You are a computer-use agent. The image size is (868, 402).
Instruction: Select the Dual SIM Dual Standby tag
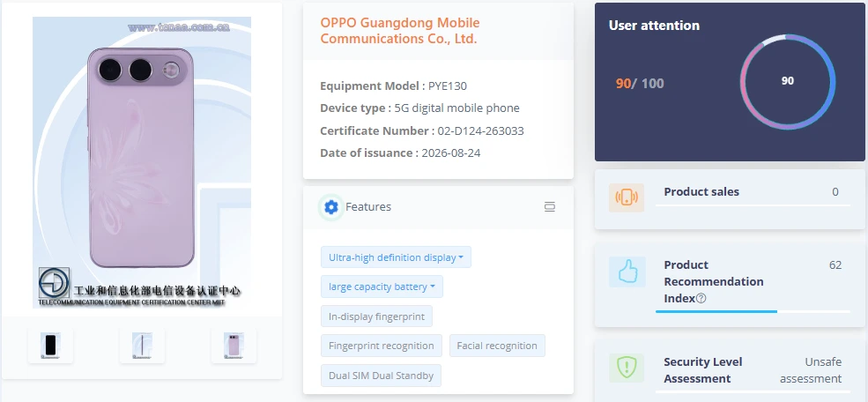[381, 376]
